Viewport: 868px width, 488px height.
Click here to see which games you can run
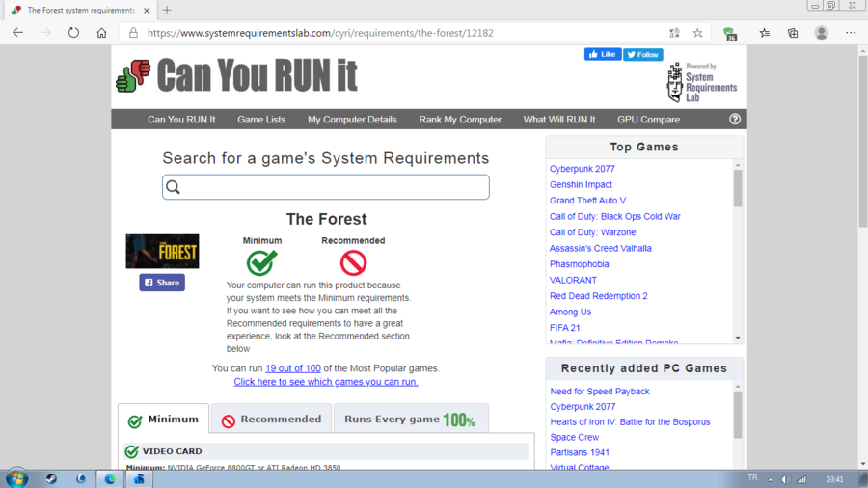pyautogui.click(x=326, y=382)
